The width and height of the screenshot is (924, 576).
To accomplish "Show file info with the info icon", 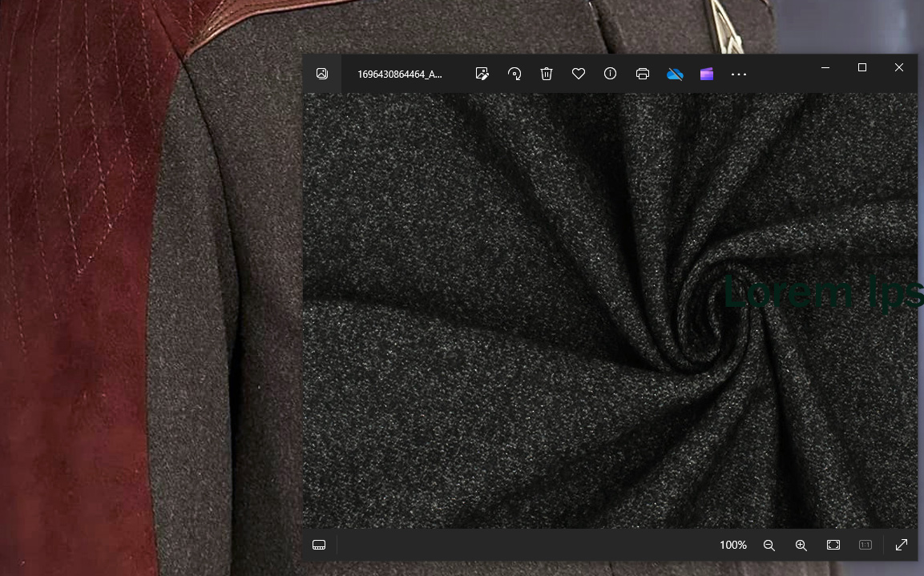I will click(x=611, y=74).
